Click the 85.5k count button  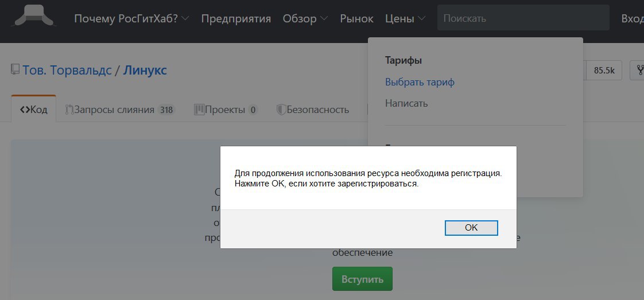(x=604, y=71)
